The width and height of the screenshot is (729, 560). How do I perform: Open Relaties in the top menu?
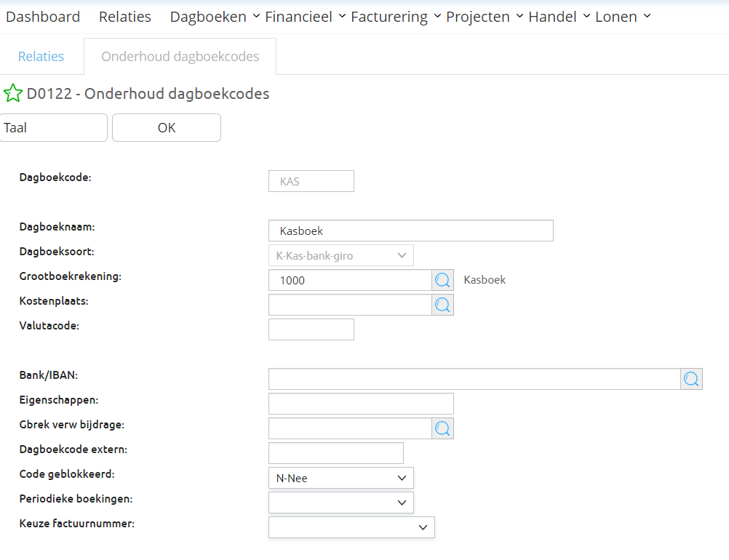(125, 17)
